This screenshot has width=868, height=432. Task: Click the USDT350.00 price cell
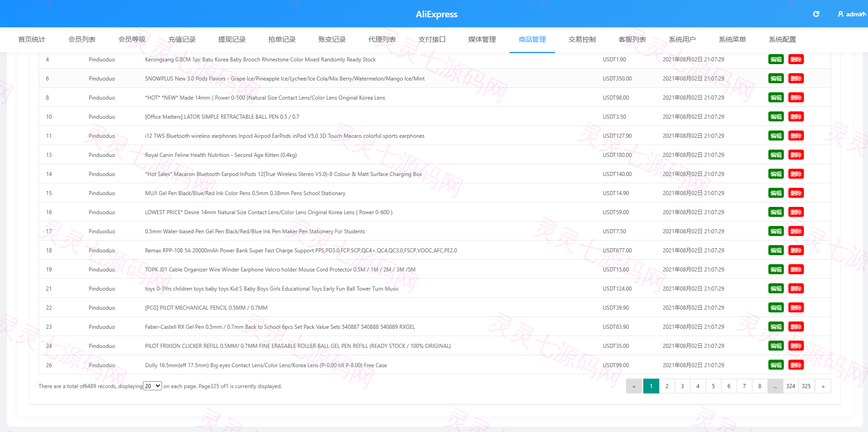(x=617, y=79)
